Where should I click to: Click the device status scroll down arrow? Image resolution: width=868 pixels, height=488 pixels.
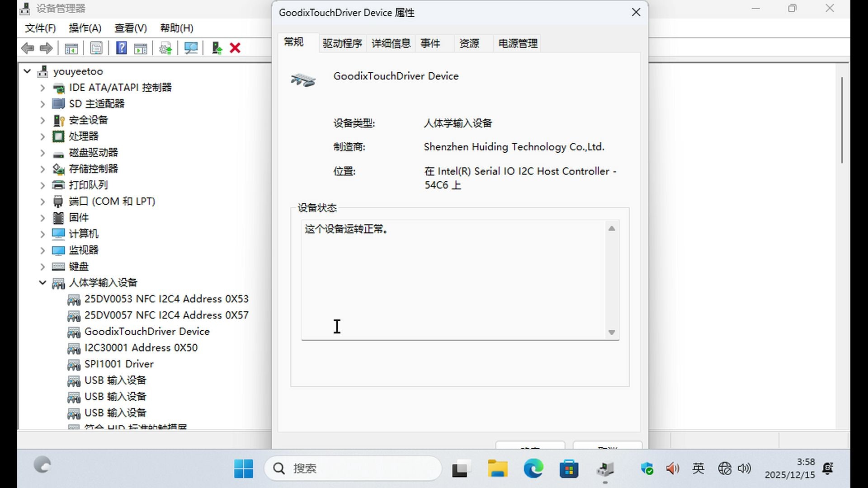point(612,333)
